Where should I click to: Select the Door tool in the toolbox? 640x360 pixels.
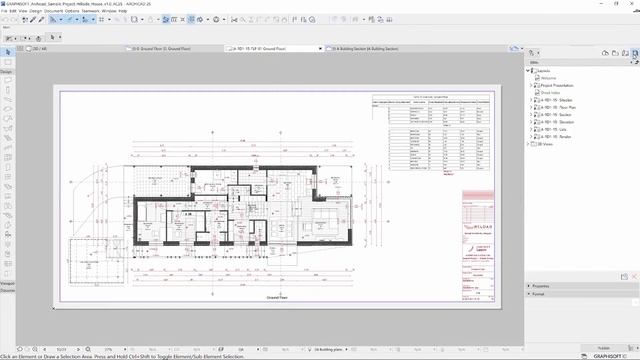click(8, 167)
